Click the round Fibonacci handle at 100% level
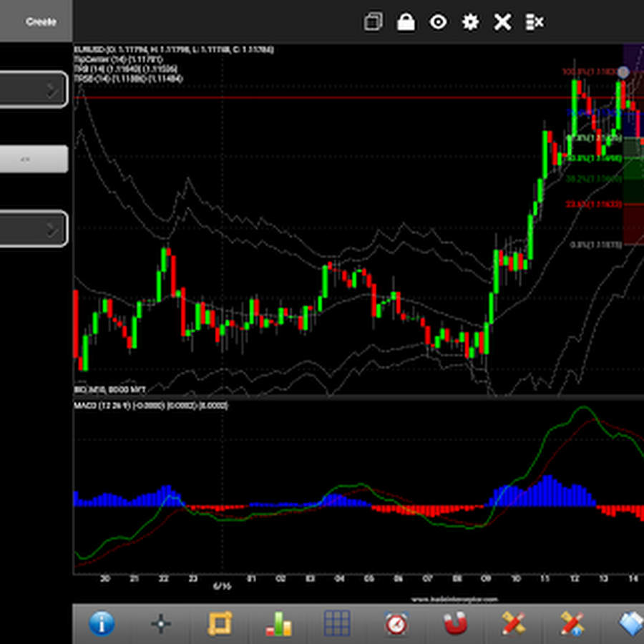The image size is (644, 644). [623, 72]
